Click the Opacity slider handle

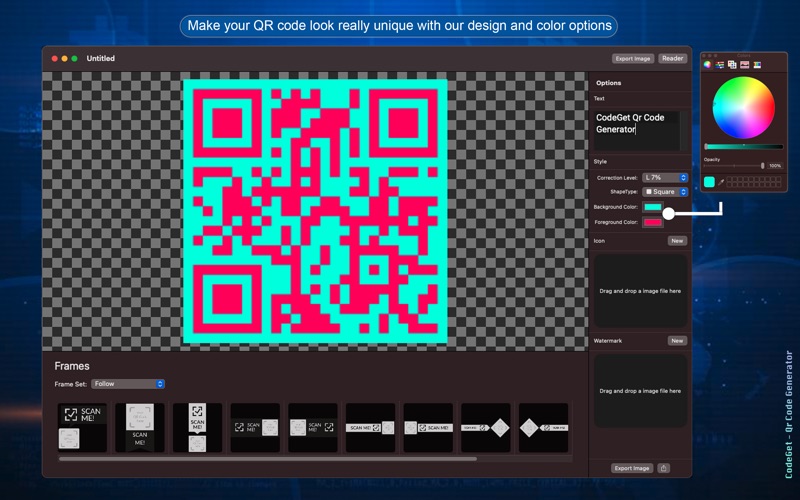pyautogui.click(x=763, y=166)
